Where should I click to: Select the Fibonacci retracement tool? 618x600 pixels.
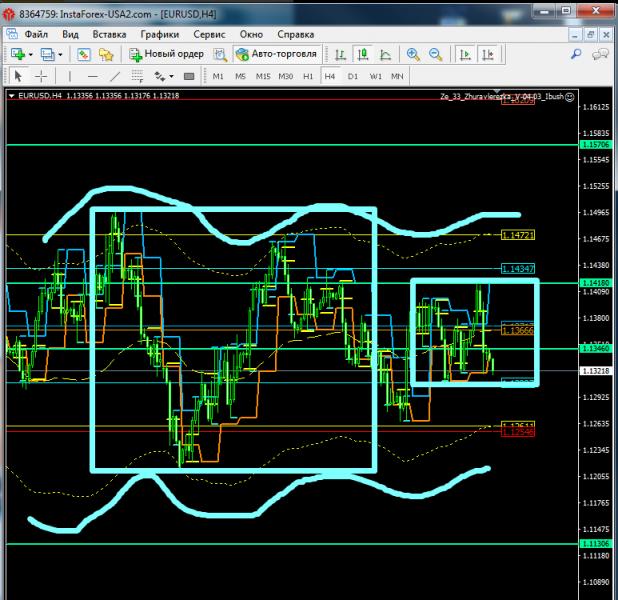(x=137, y=76)
